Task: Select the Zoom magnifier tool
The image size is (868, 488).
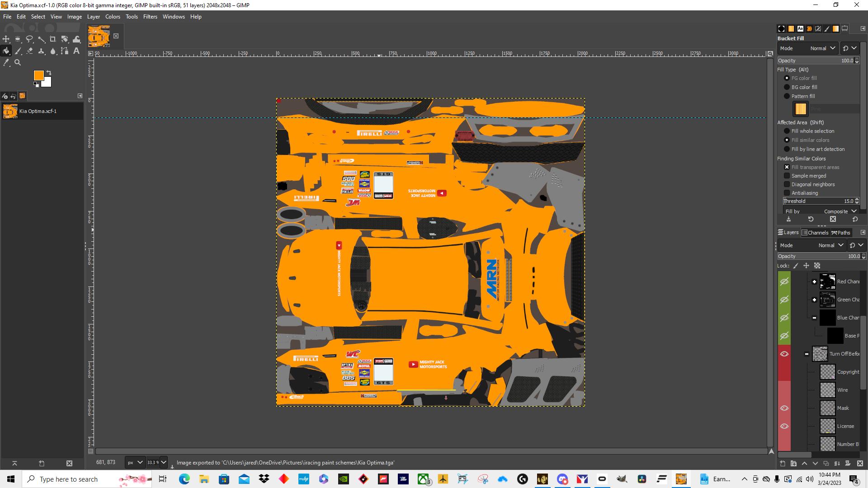Action: [x=18, y=63]
